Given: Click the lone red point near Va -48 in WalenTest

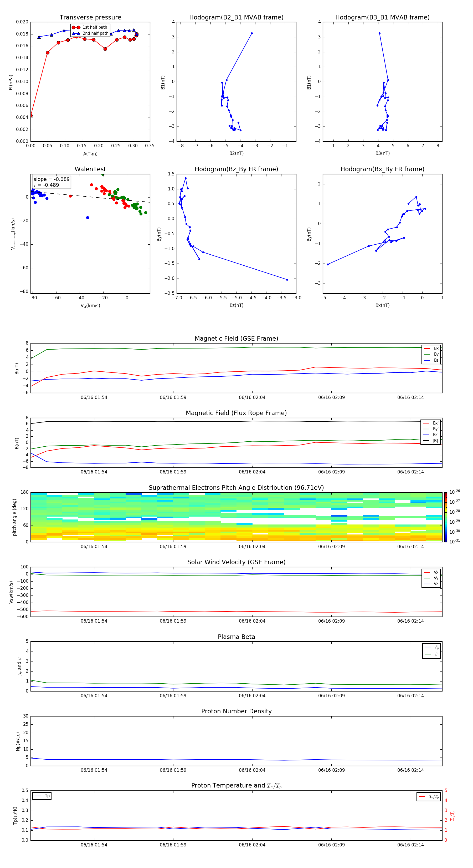Looking at the screenshot, I should [70, 196].
